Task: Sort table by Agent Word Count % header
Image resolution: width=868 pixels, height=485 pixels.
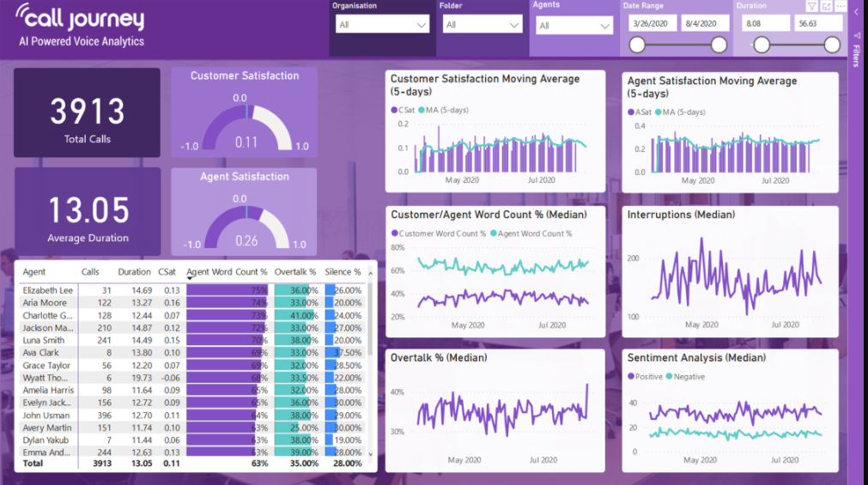Action: [227, 272]
